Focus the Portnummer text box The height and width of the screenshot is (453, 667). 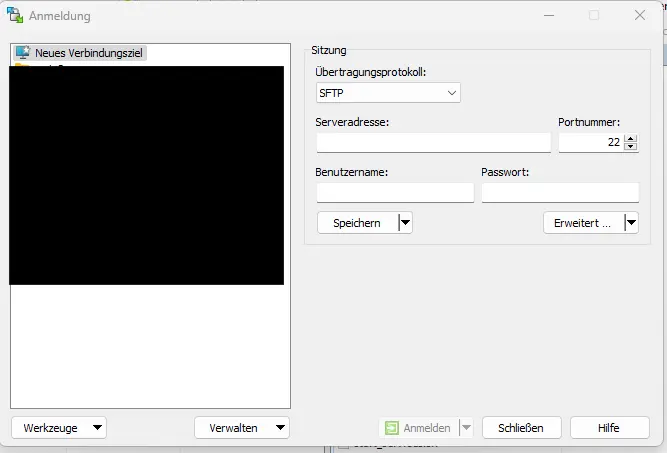pyautogui.click(x=589, y=143)
